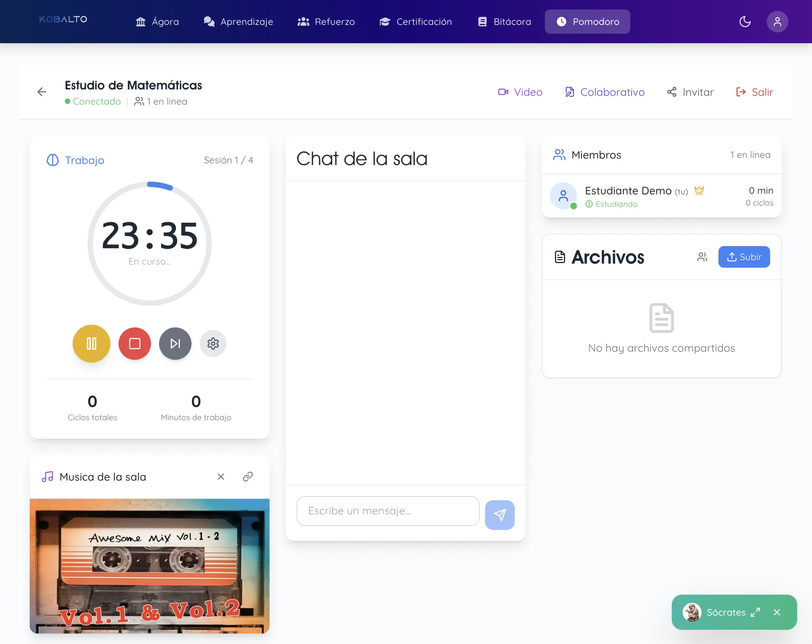
Task: Click Salir to leave the room
Action: tap(754, 92)
